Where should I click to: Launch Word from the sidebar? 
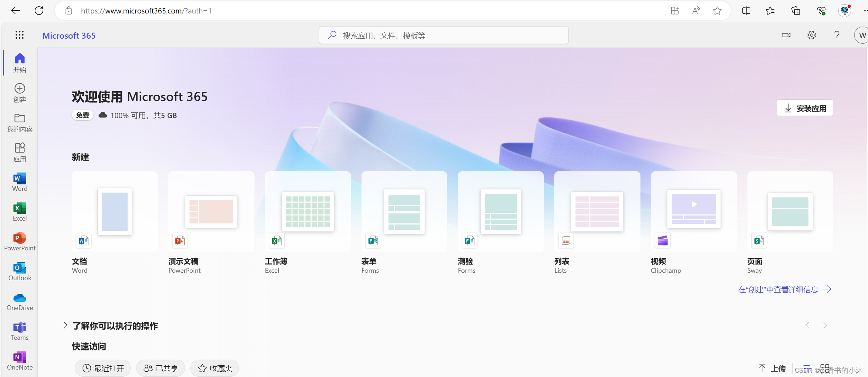[x=20, y=182]
